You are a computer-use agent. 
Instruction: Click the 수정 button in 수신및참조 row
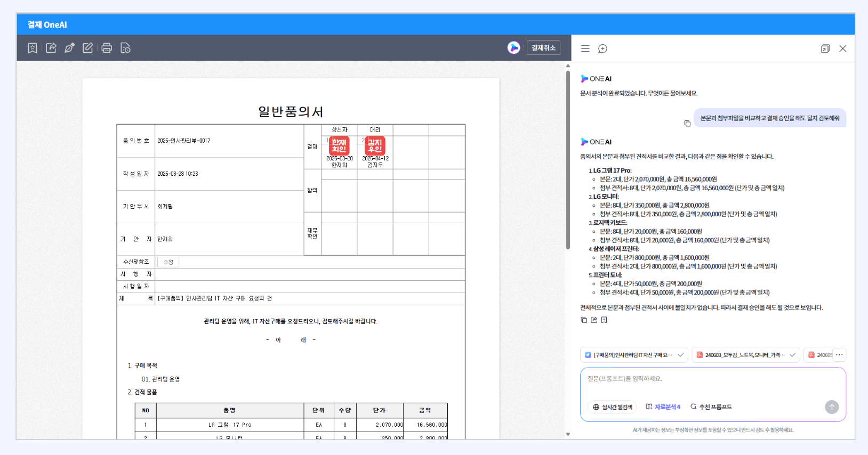coord(168,262)
